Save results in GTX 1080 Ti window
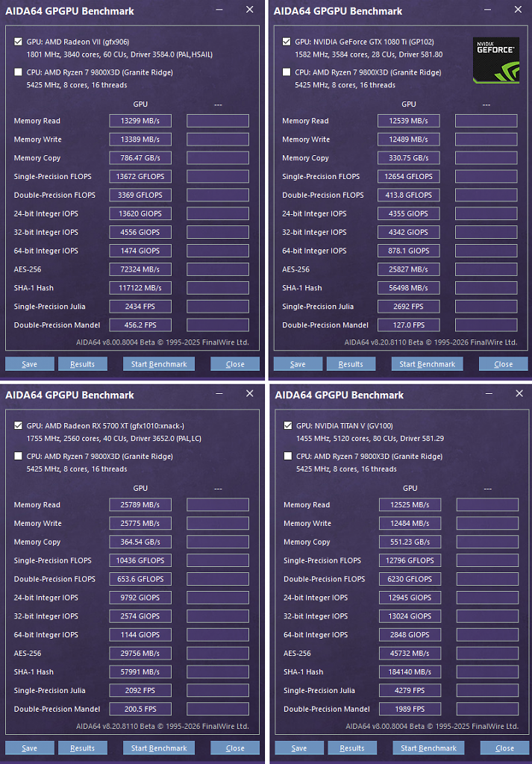Screen dimensions: 532x764 298,364
